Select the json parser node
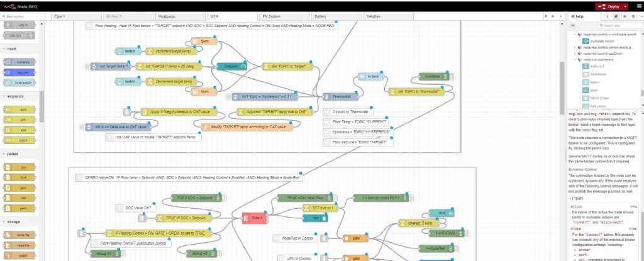This screenshot has height=261, width=644. point(19,187)
